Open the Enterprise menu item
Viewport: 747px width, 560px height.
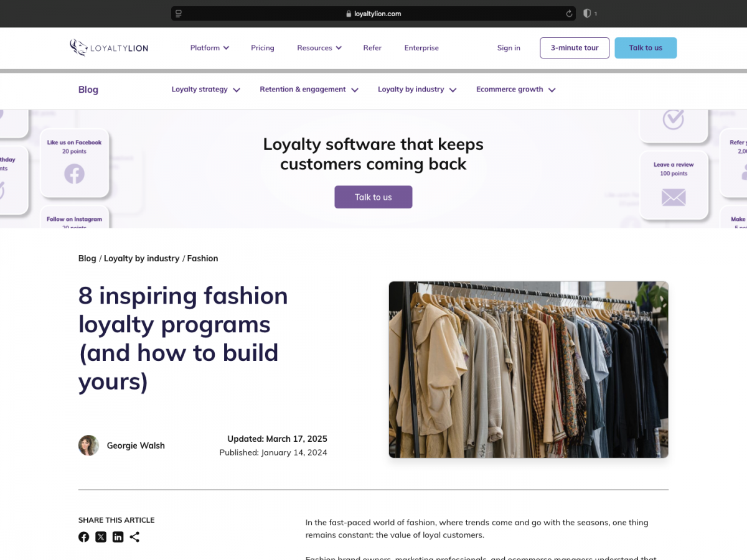pyautogui.click(x=421, y=48)
